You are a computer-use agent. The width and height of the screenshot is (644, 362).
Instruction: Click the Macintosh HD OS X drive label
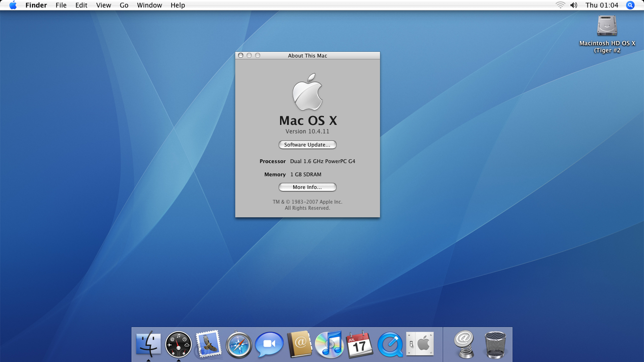pos(607,47)
